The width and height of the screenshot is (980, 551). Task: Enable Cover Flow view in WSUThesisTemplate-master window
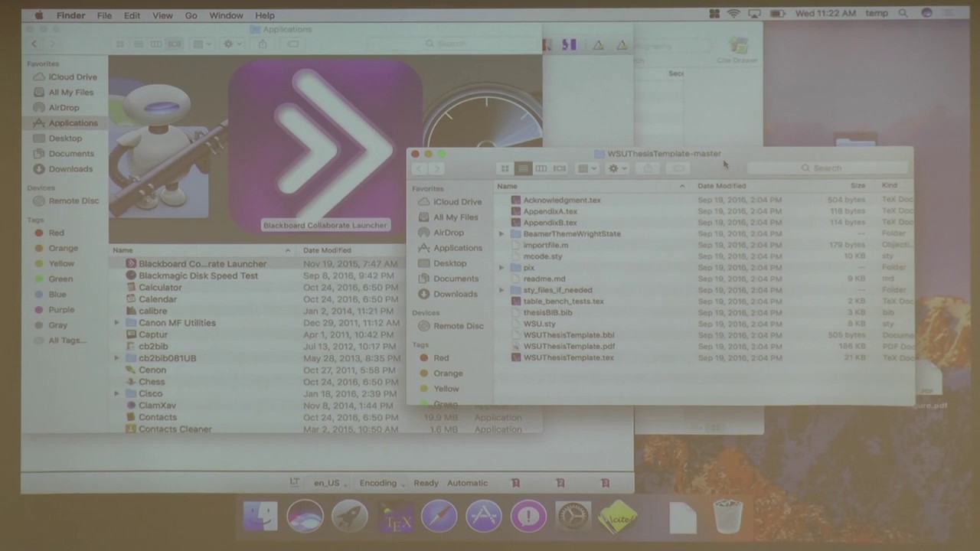[560, 168]
